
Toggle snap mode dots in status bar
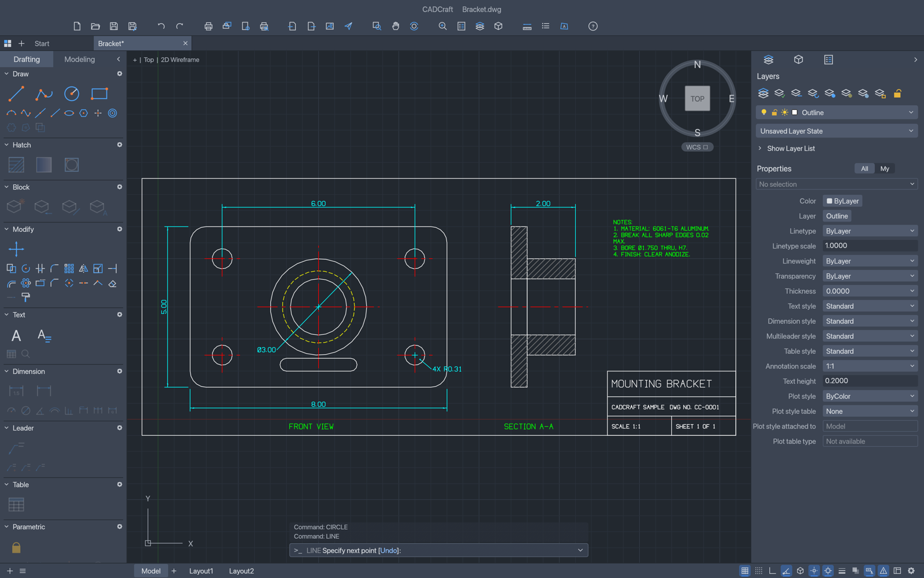click(x=759, y=571)
